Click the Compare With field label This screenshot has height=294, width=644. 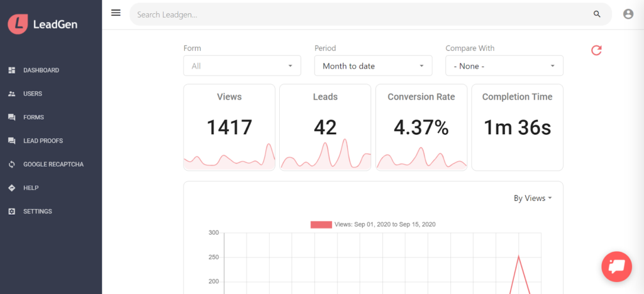pos(470,48)
